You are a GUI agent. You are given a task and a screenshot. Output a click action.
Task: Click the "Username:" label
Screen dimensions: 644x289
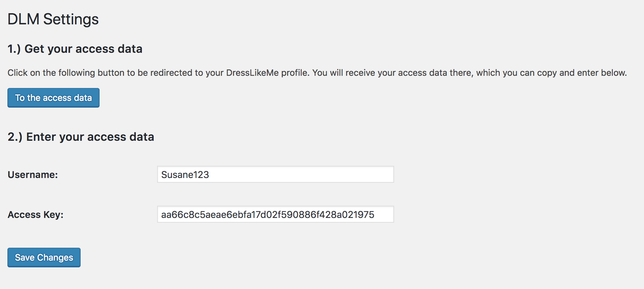pyautogui.click(x=33, y=175)
